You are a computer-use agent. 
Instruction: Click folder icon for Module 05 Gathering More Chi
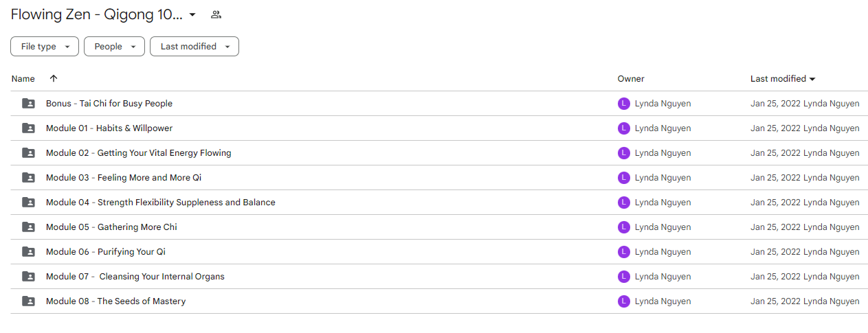pyautogui.click(x=28, y=227)
